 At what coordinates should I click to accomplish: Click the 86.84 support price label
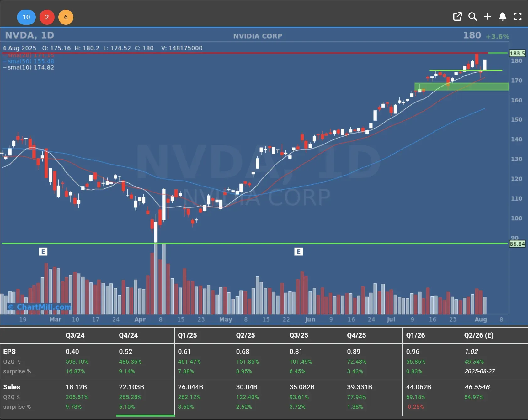(x=517, y=244)
